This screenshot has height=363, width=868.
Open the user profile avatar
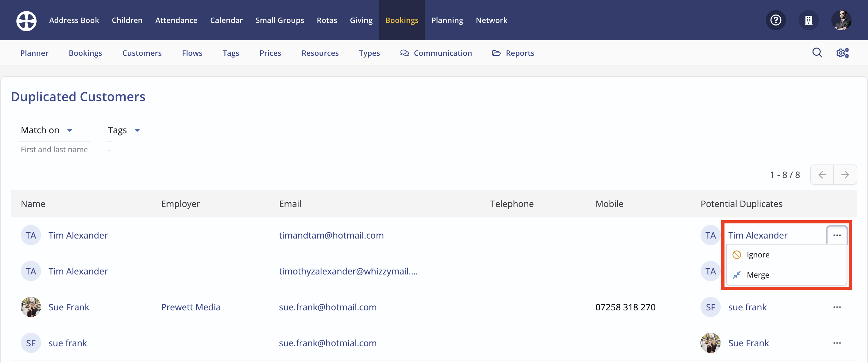(842, 20)
